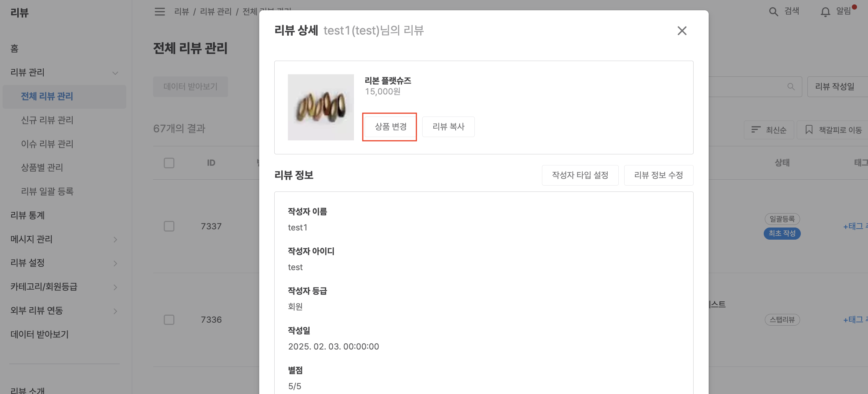The width and height of the screenshot is (868, 394).
Task: Click the search field magnifier icon
Action: click(x=791, y=87)
